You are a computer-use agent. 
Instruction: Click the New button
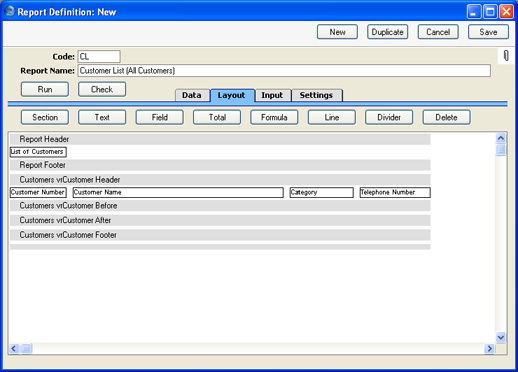tap(337, 32)
